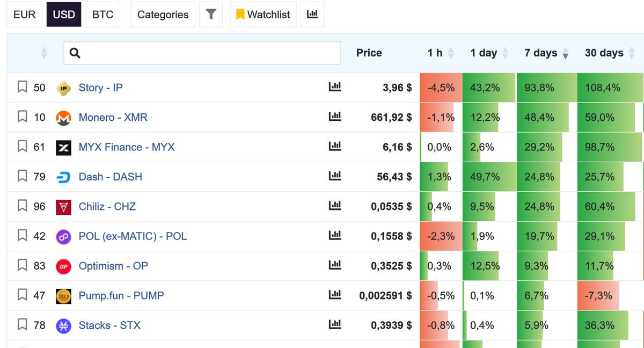Open MYX Finance - MYX coin page

pos(127,147)
